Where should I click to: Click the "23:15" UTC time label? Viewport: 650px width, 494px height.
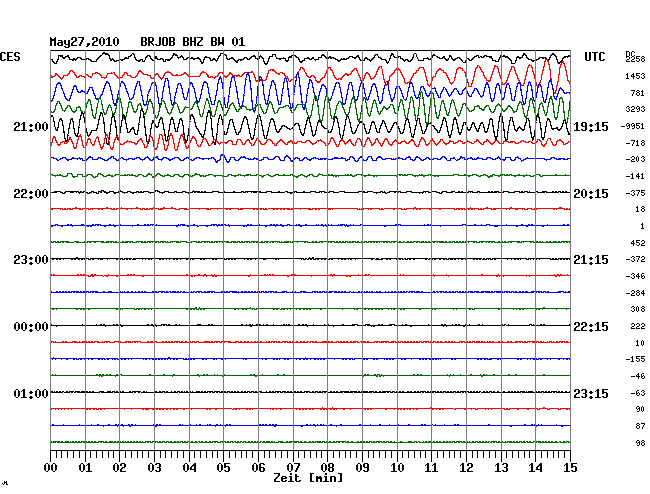591,393
